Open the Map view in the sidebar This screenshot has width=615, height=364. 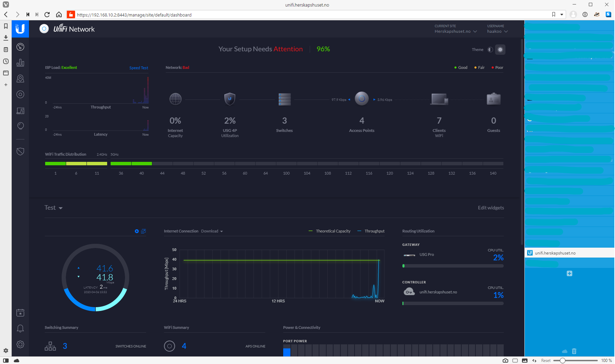pos(20,79)
